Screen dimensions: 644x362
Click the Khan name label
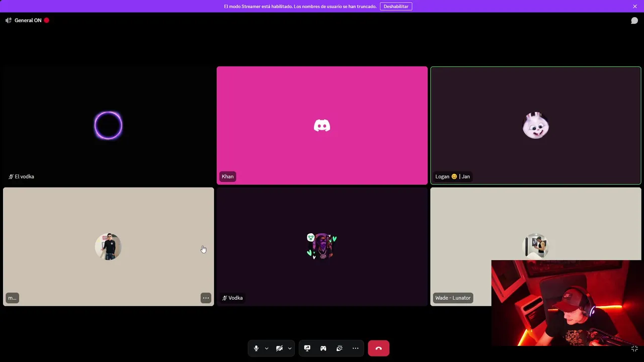point(227,176)
